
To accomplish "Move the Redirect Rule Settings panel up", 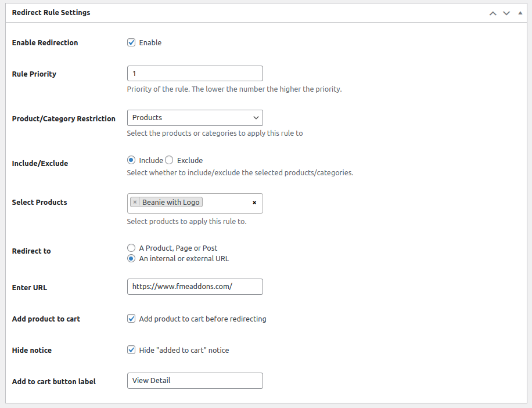I will tap(493, 13).
